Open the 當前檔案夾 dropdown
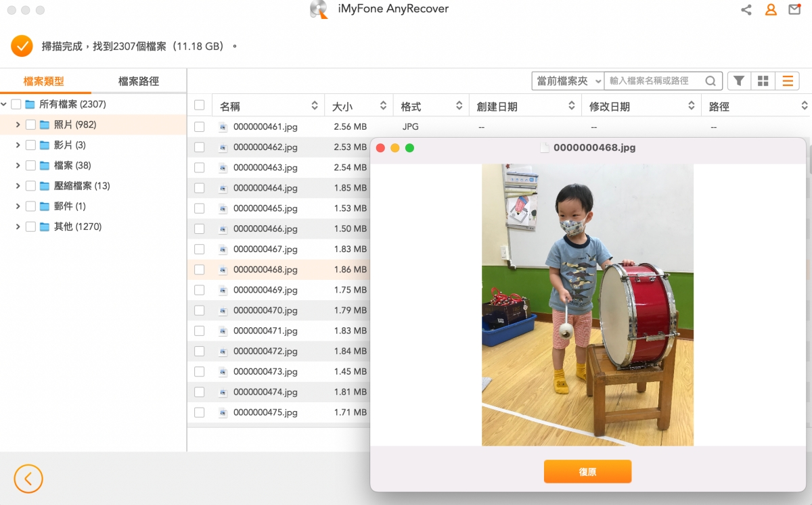Viewport: 812px width, 505px height. click(x=568, y=81)
